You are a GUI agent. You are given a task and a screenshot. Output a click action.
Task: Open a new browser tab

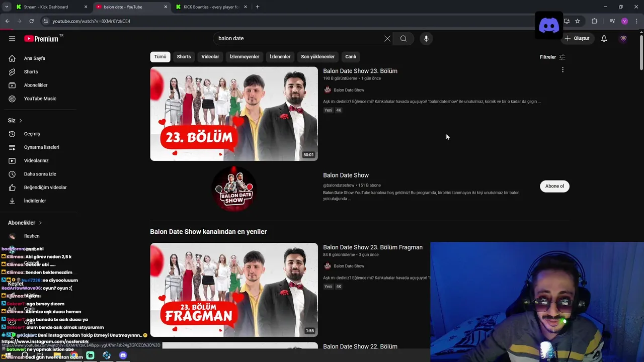tap(258, 7)
